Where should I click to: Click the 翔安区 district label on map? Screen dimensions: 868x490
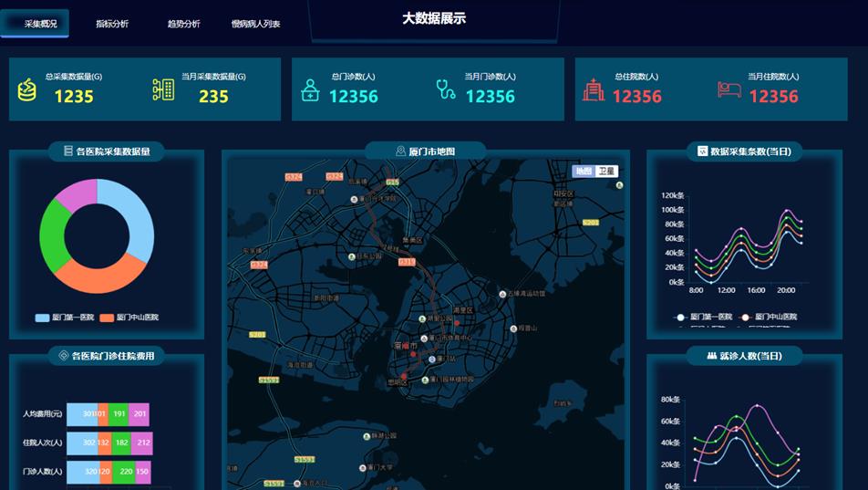563,194
